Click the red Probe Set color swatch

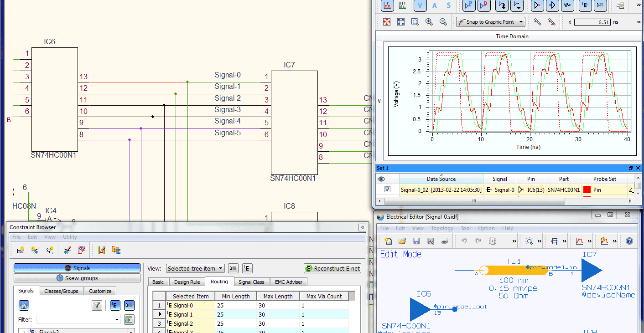click(x=587, y=190)
